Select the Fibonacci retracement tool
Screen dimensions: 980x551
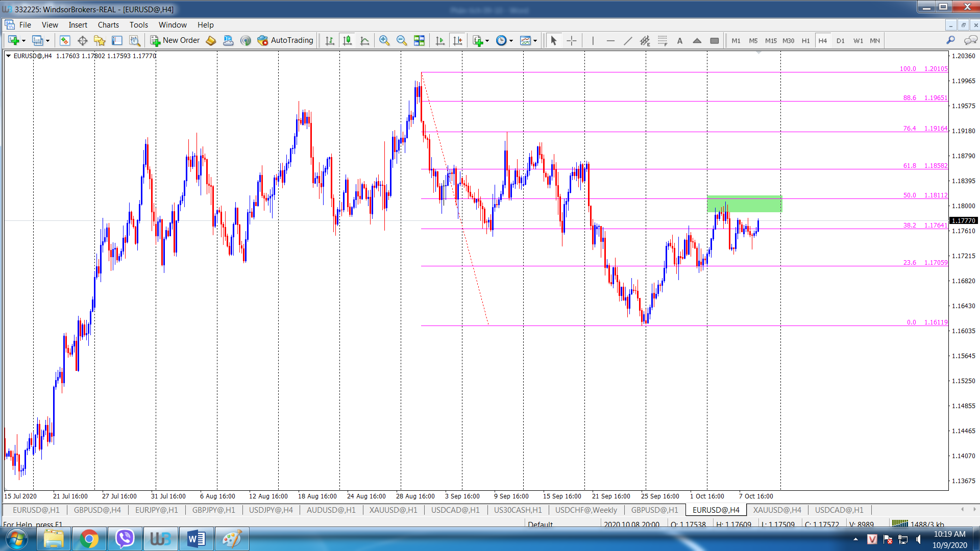[x=663, y=40]
